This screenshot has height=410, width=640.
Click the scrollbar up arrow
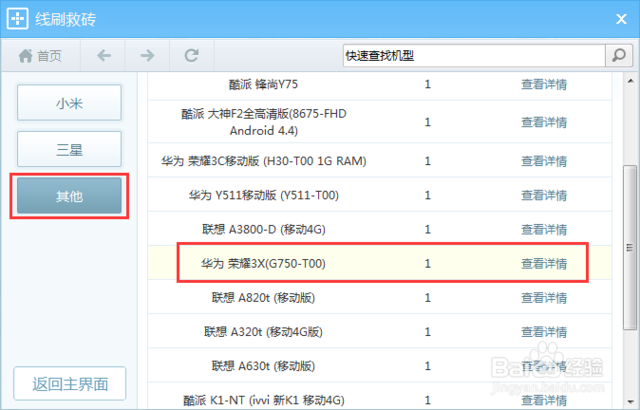(x=631, y=81)
